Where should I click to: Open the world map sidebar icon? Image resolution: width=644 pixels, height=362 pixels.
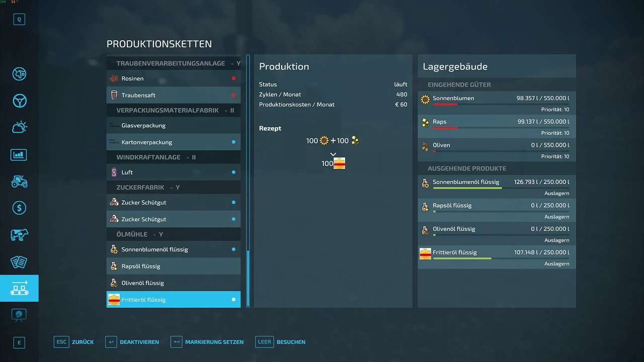pos(19,74)
